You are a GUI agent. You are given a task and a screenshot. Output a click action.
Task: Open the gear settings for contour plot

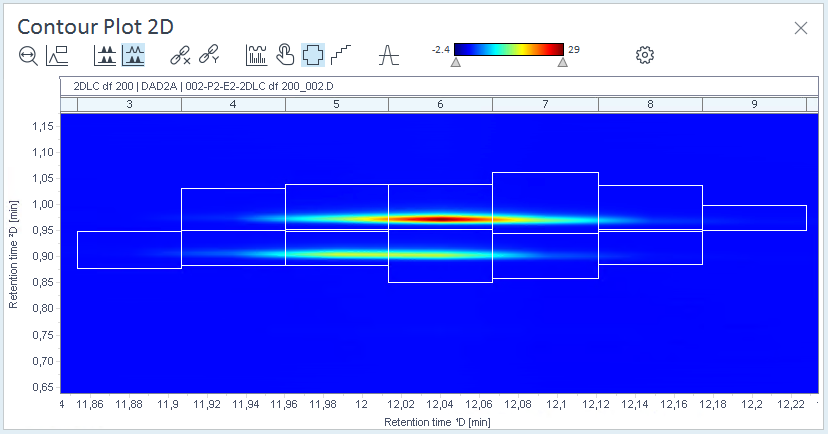(645, 55)
